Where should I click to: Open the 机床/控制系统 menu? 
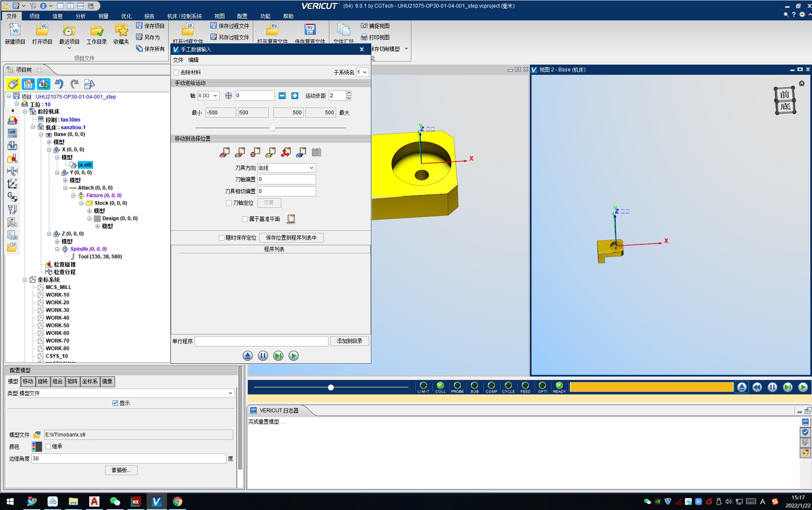click(184, 16)
